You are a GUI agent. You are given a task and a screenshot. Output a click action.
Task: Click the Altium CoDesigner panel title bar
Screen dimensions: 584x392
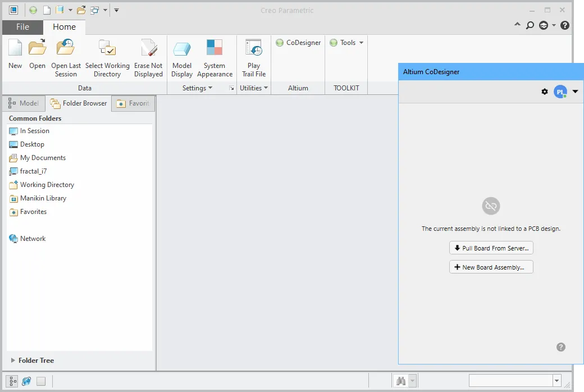point(491,71)
